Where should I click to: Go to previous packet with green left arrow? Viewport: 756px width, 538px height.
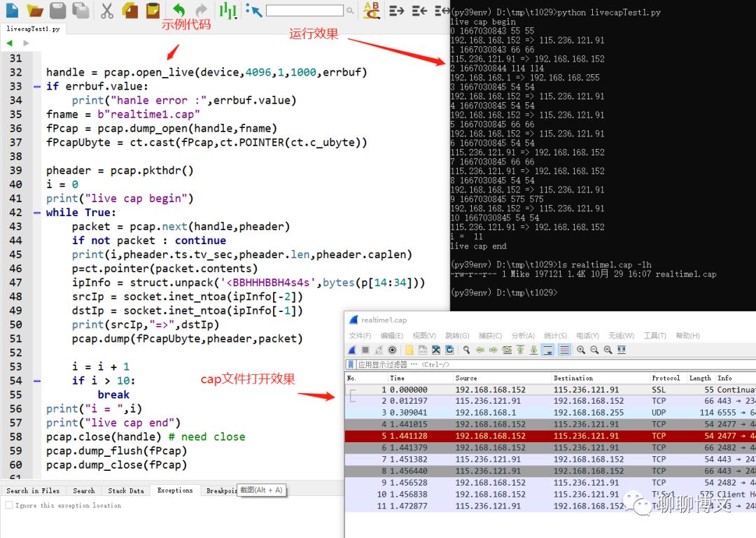(x=480, y=350)
